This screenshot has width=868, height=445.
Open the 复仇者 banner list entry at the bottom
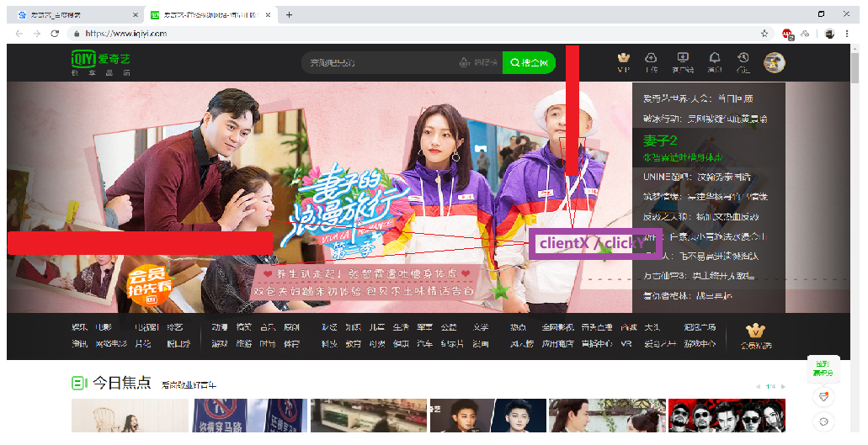click(x=687, y=296)
